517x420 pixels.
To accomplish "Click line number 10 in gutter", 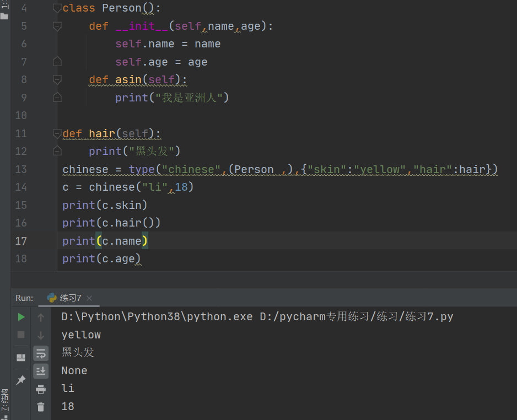I will (x=21, y=115).
